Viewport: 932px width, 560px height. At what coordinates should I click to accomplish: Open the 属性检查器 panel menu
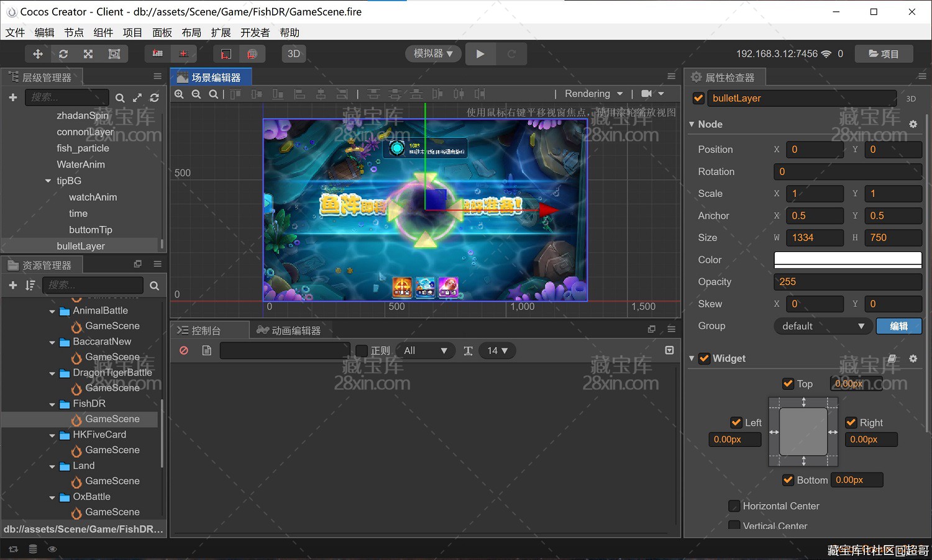(921, 76)
